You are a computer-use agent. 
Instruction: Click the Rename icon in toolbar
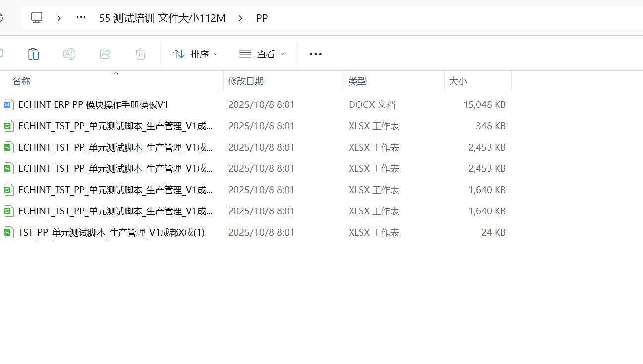[x=69, y=54]
